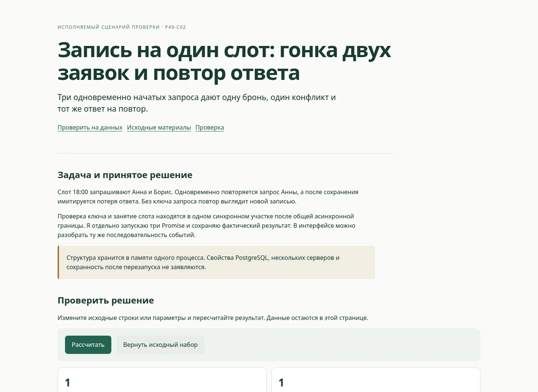Click the label «ИСПОЛНЯЕМЫЙ СЦЕНАРИЙ ПРОВЕРКИ · P49-C02»
Screen dimensions: 538x392
(x=122, y=27)
